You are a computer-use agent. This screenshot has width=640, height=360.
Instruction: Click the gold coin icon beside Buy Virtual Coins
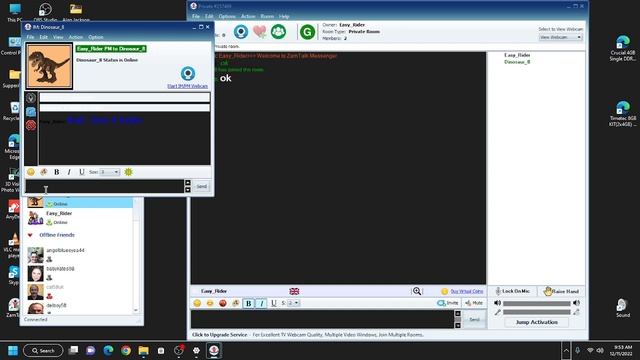point(444,291)
